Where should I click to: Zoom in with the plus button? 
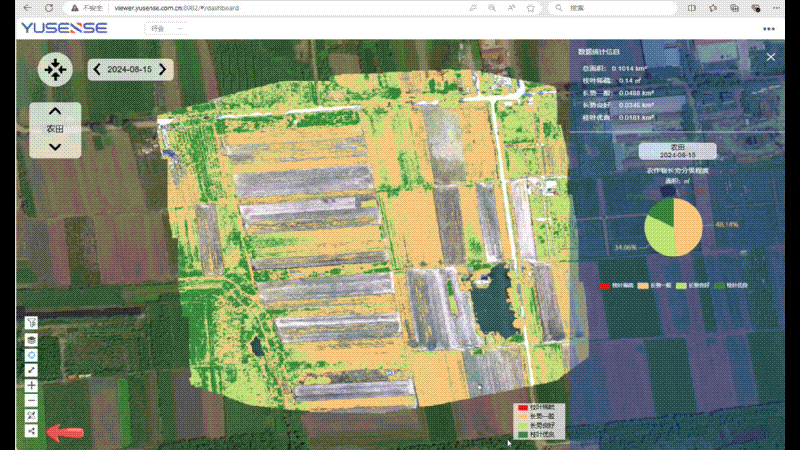click(x=33, y=385)
